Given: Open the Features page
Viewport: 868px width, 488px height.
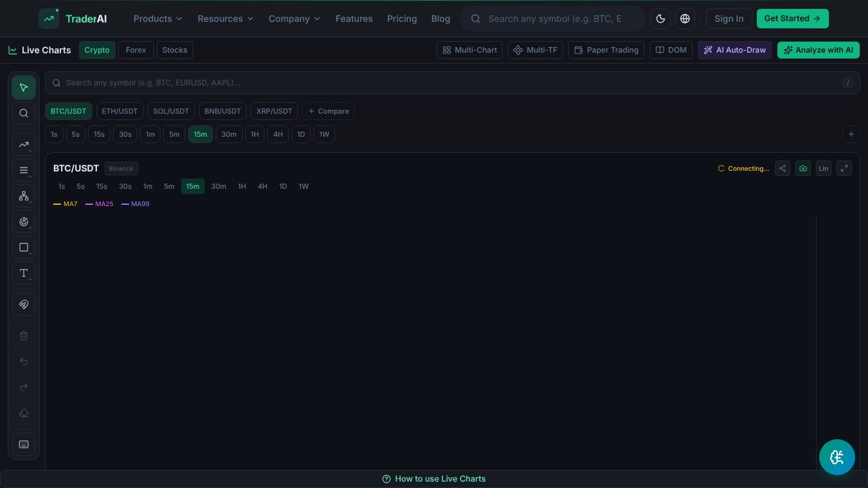Looking at the screenshot, I should tap(354, 19).
